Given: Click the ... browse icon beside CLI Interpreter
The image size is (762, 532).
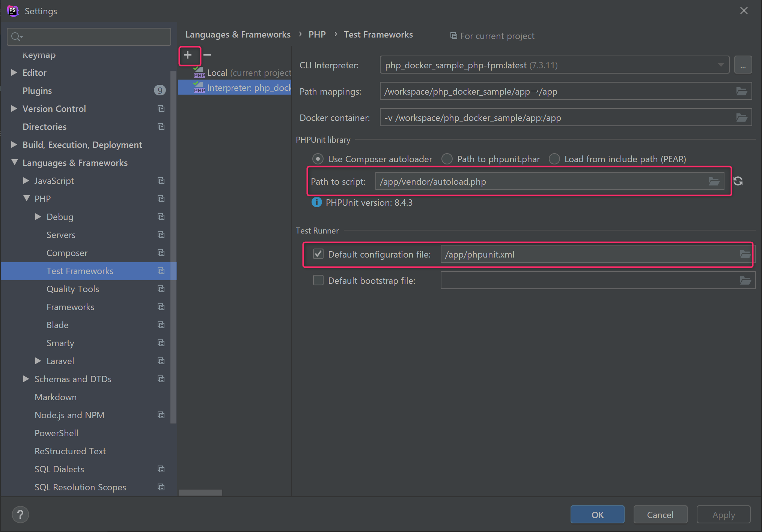Looking at the screenshot, I should pos(742,65).
